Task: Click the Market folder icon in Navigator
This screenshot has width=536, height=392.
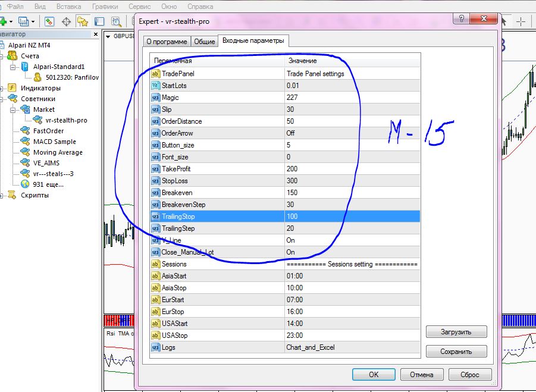Action: 25,109
